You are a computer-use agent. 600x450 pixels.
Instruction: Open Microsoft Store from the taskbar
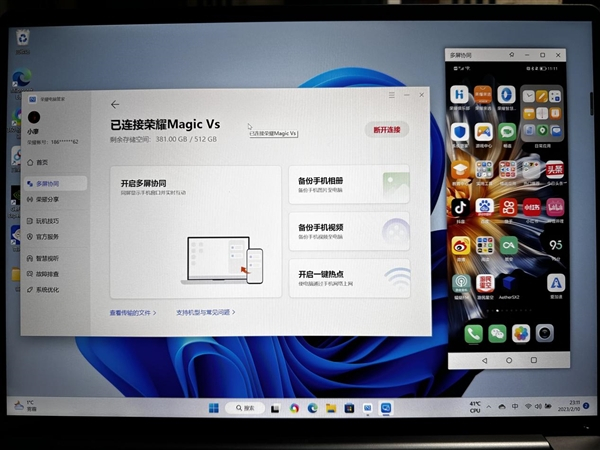[349, 408]
